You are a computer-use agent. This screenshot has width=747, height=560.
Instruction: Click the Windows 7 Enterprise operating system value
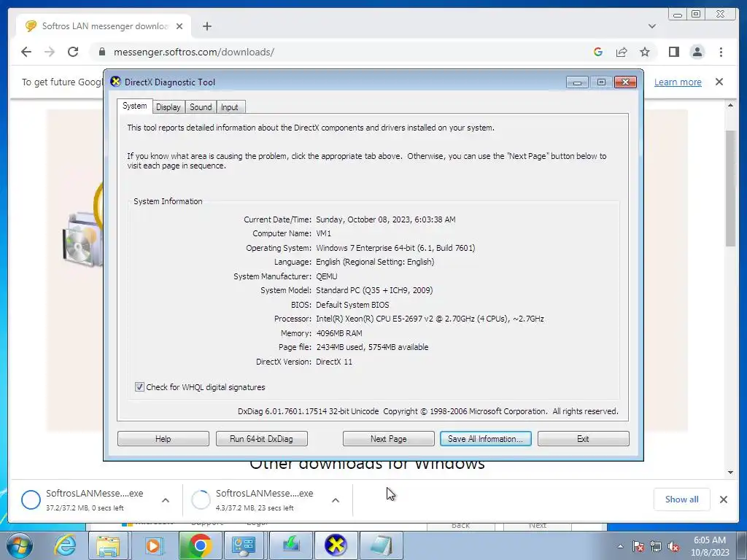pyautogui.click(x=395, y=248)
